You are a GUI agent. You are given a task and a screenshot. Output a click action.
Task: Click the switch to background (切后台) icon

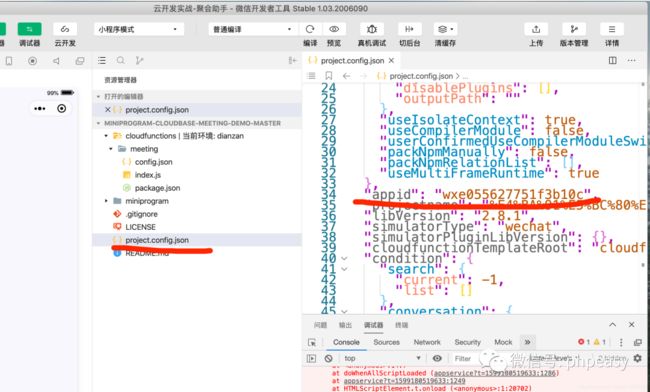tap(409, 29)
